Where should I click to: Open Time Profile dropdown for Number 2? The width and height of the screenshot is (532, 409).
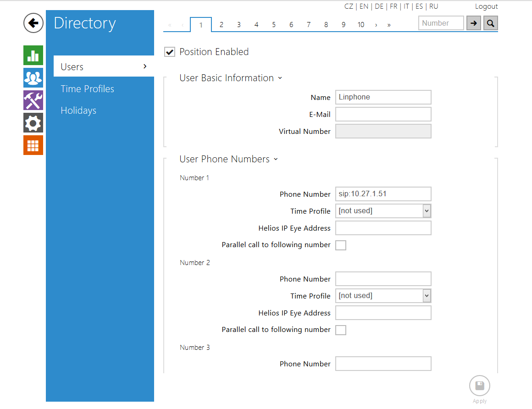(383, 296)
